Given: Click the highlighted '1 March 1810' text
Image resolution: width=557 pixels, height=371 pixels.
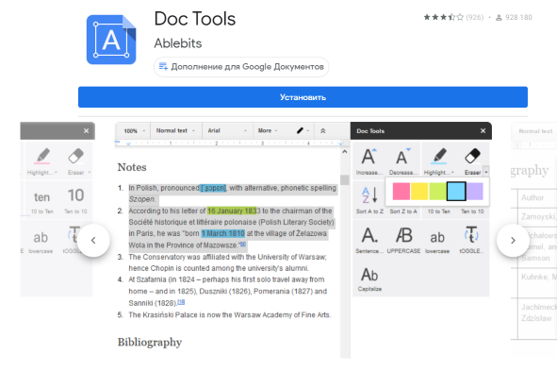Looking at the screenshot, I should (223, 233).
